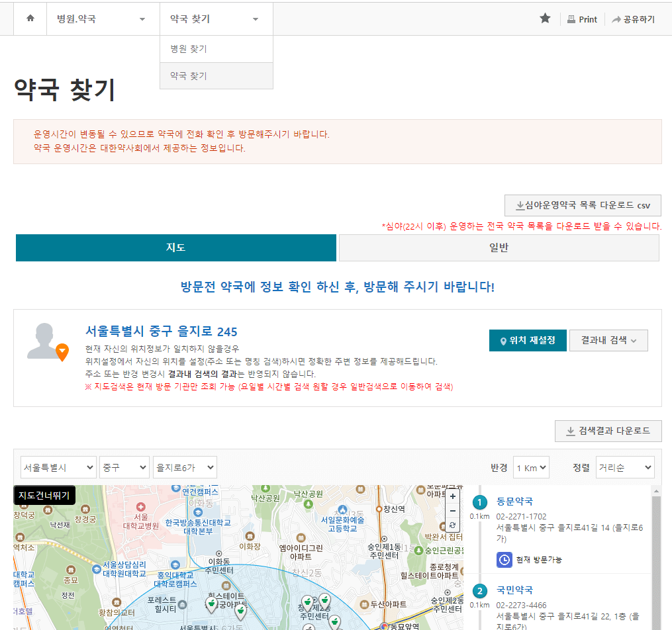The width and height of the screenshot is (672, 630).
Task: Open the 동문약국 pharmacy link
Action: point(514,502)
